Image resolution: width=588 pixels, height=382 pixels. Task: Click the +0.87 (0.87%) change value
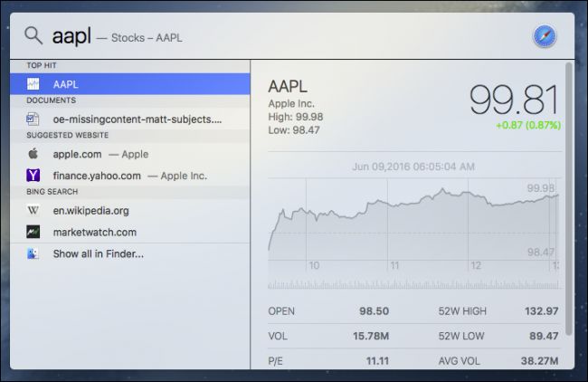[528, 125]
